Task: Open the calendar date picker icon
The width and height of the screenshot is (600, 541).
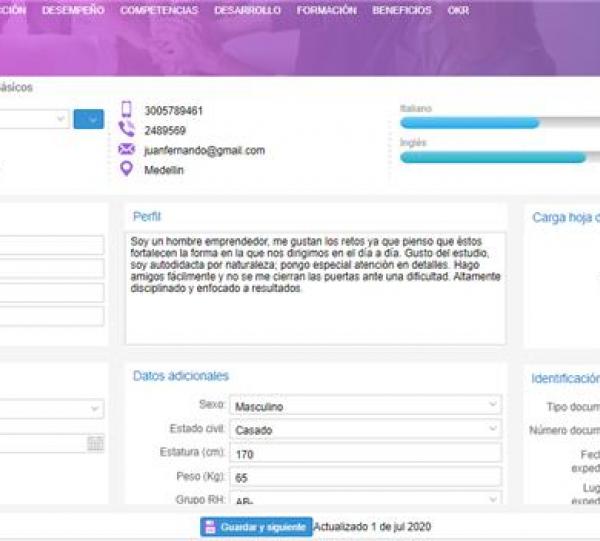Action: [x=95, y=443]
